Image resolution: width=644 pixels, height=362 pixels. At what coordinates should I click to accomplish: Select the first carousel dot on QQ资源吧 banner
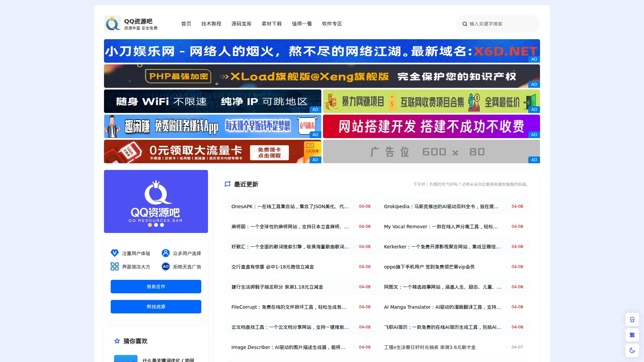click(x=150, y=225)
